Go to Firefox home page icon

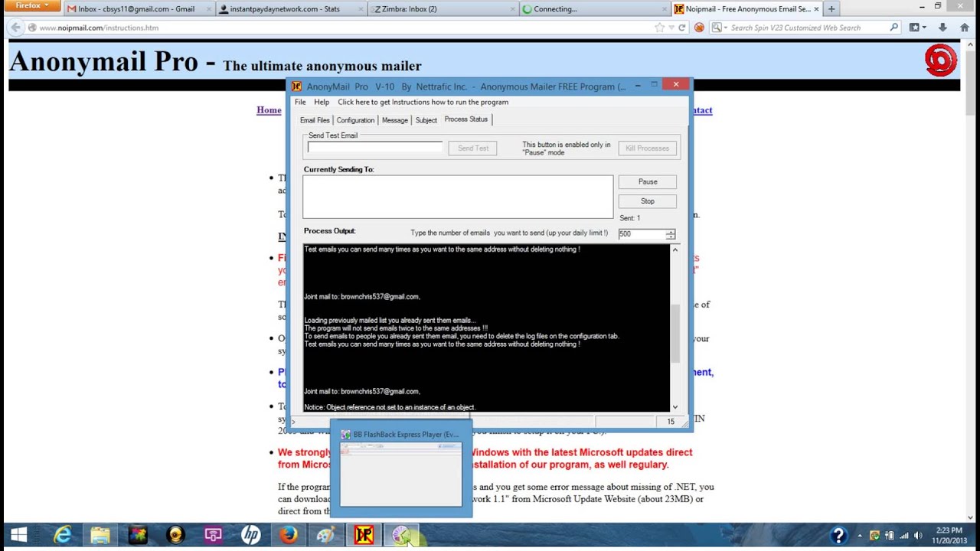click(x=964, y=28)
